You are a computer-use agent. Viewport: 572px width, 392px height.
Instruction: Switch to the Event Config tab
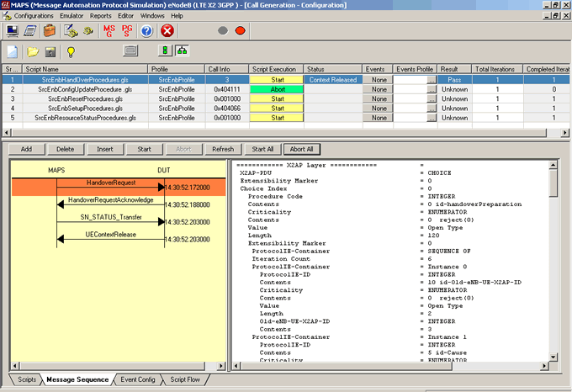coord(138,379)
